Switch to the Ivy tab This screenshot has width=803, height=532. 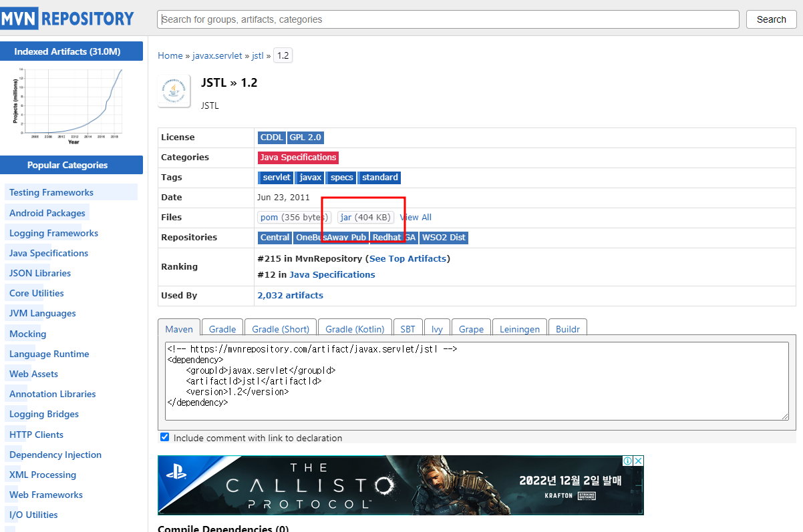tap(437, 328)
